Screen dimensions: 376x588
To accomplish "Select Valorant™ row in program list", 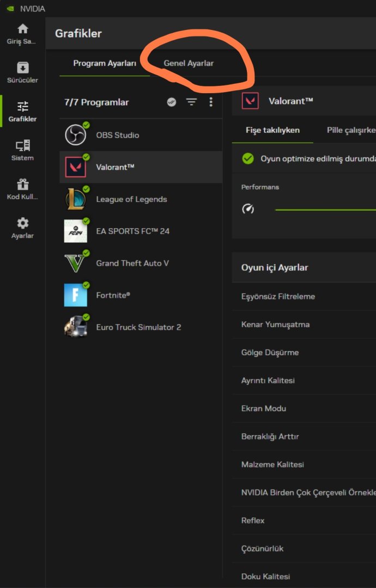I will point(141,167).
